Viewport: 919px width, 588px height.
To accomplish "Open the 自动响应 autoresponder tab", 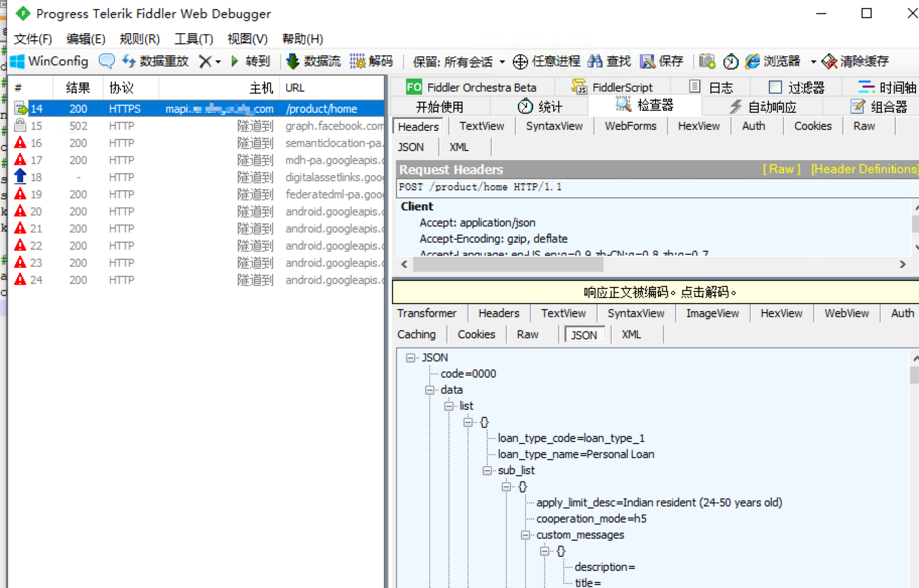I will [x=763, y=107].
